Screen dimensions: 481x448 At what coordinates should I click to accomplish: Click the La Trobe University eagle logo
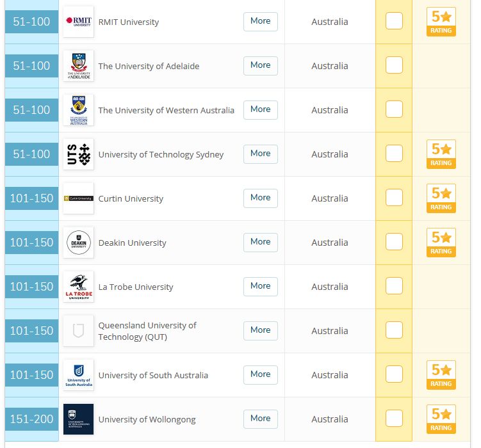click(78, 287)
